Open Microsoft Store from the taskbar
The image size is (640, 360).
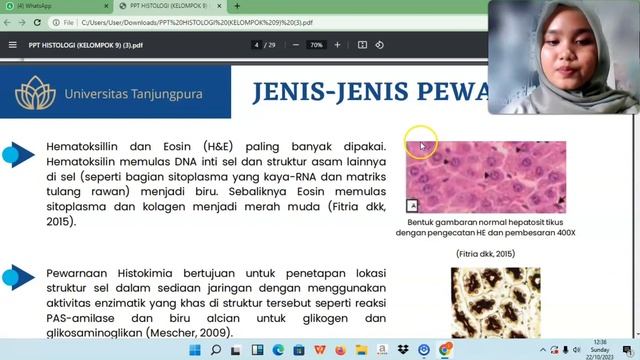[x=299, y=350]
